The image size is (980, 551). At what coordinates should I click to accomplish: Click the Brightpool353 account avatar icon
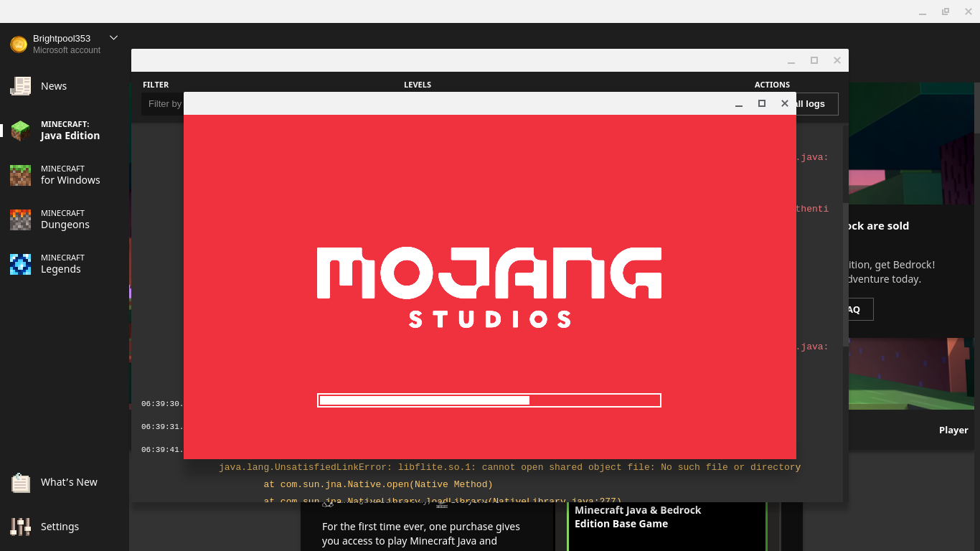coord(19,44)
